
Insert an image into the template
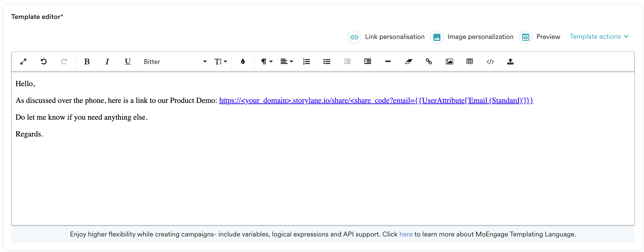pos(449,62)
